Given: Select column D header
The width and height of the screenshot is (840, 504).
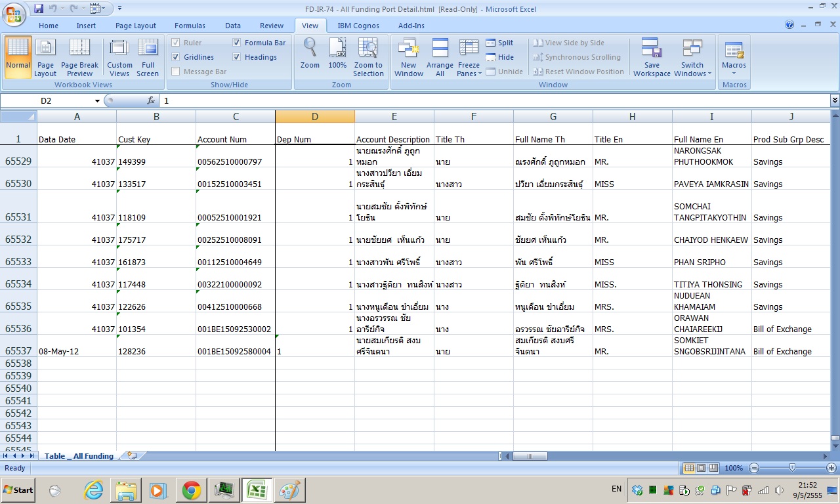Looking at the screenshot, I should pyautogui.click(x=315, y=116).
